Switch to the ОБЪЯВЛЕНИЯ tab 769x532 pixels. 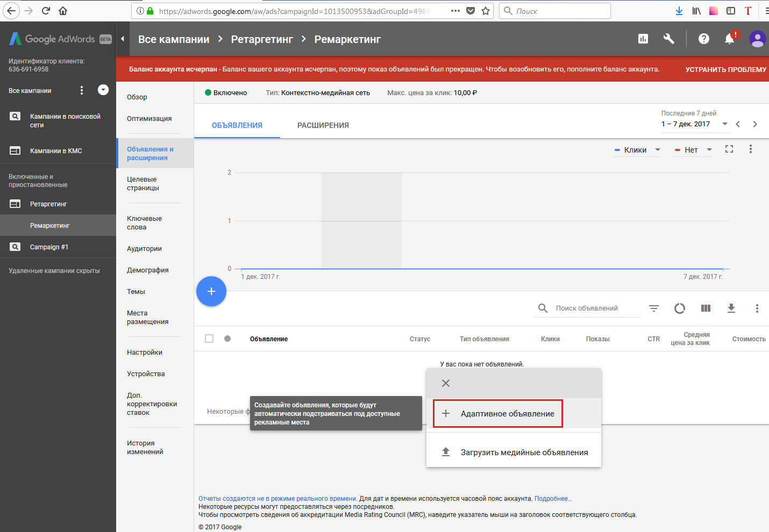tap(237, 125)
